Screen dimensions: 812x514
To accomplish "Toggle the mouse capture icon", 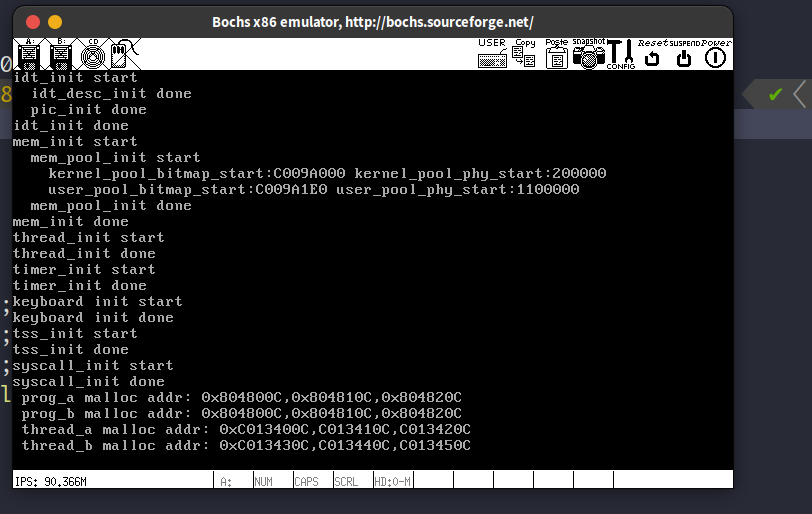I will point(125,54).
